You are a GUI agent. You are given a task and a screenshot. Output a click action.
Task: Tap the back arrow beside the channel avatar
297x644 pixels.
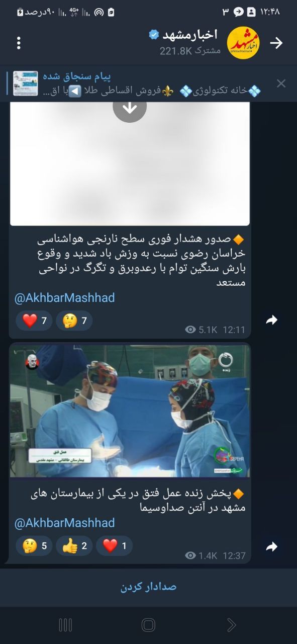point(276,43)
